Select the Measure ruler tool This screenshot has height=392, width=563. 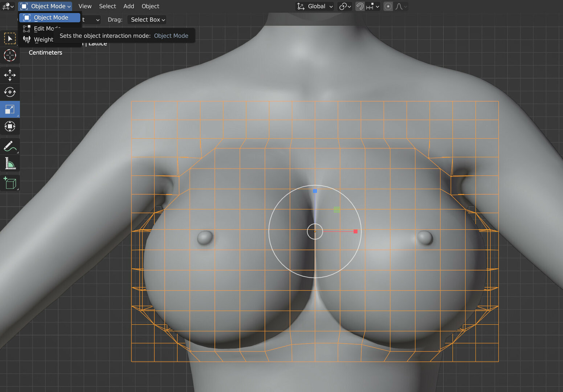click(x=10, y=163)
